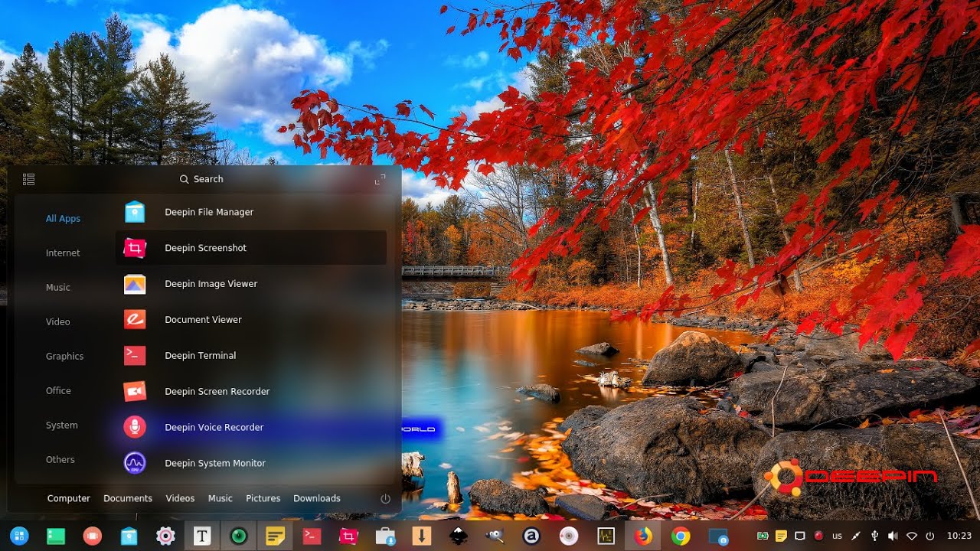Open Deepin Terminal in the launcher list
Image resolution: width=980 pixels, height=551 pixels.
[250, 356]
